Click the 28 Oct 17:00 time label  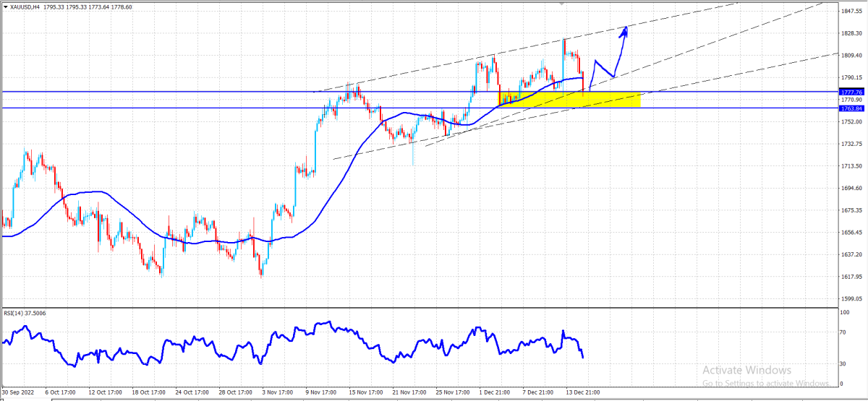click(x=237, y=393)
